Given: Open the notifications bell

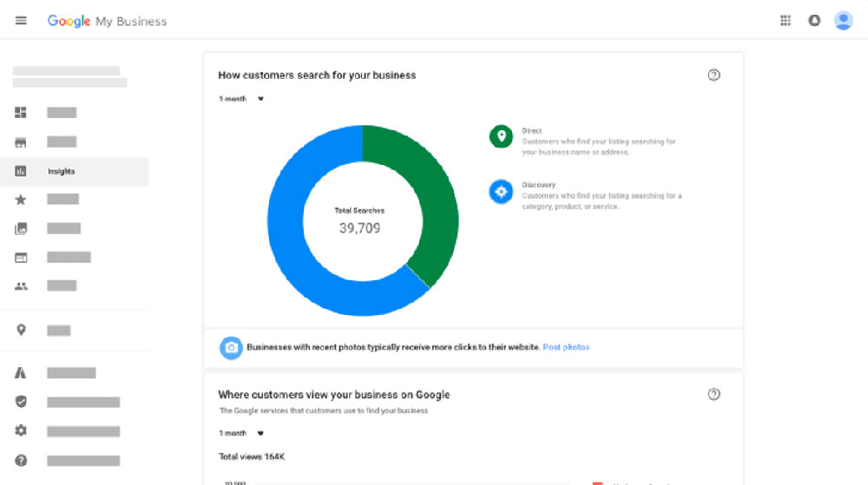Looking at the screenshot, I should [814, 21].
